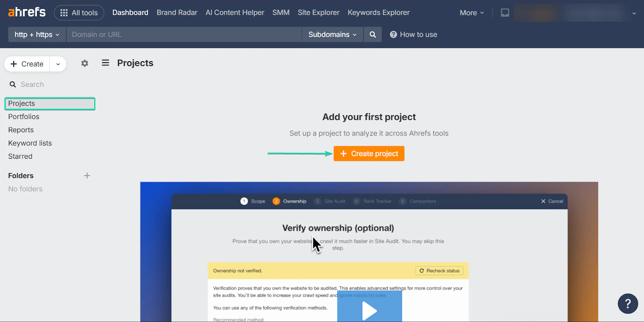Click the Projects page heading
644x322 pixels.
point(135,63)
